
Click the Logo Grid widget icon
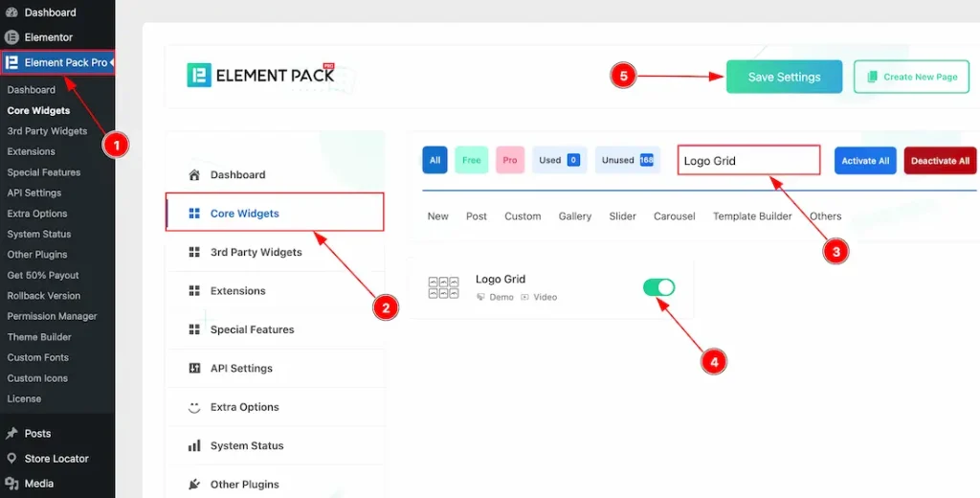(x=443, y=288)
